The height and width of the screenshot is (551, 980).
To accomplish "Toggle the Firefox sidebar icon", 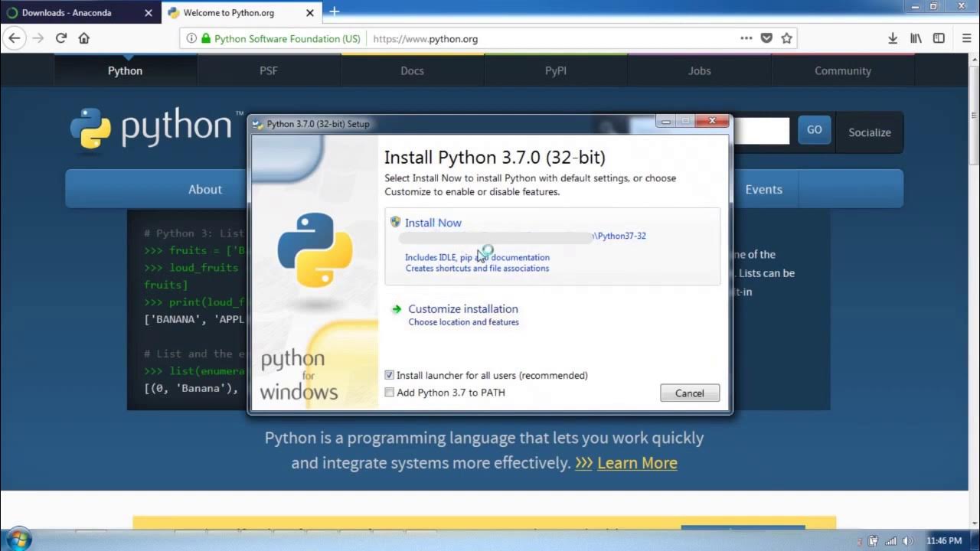I will click(x=939, y=38).
